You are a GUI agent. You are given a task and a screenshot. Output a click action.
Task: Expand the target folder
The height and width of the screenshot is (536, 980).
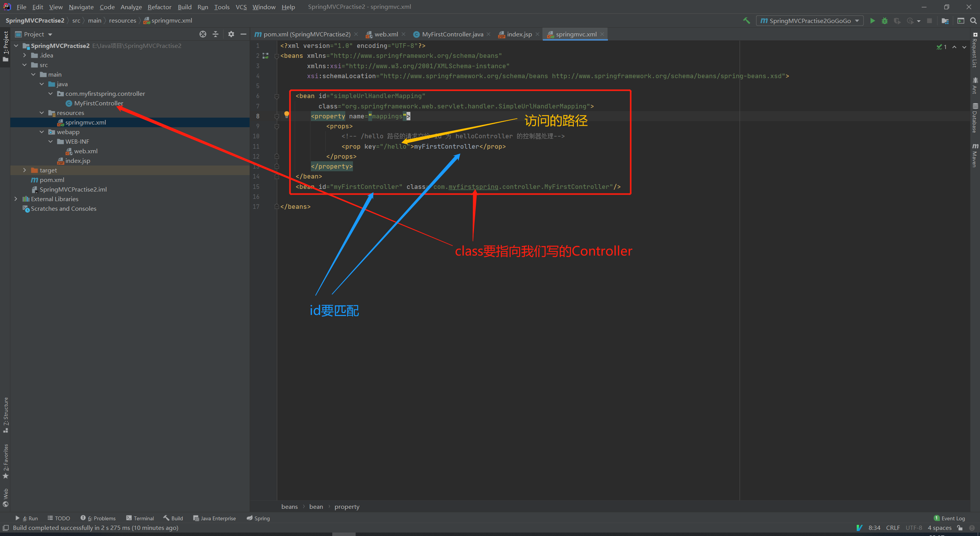[x=25, y=170]
